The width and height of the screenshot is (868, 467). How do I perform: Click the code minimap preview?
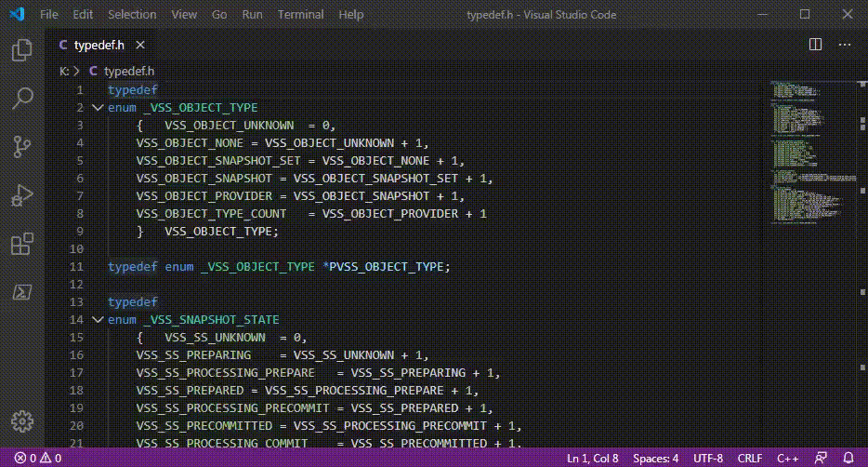[x=812, y=153]
